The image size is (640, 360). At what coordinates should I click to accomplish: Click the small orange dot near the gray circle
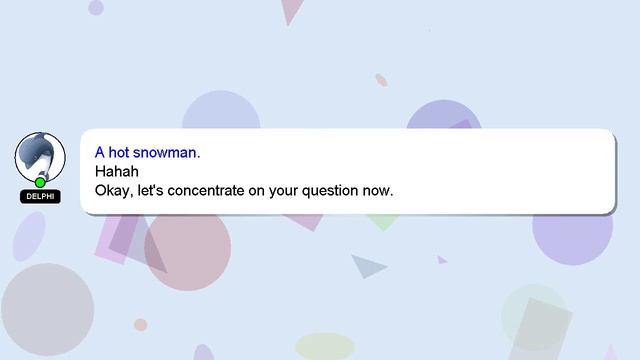(140, 325)
